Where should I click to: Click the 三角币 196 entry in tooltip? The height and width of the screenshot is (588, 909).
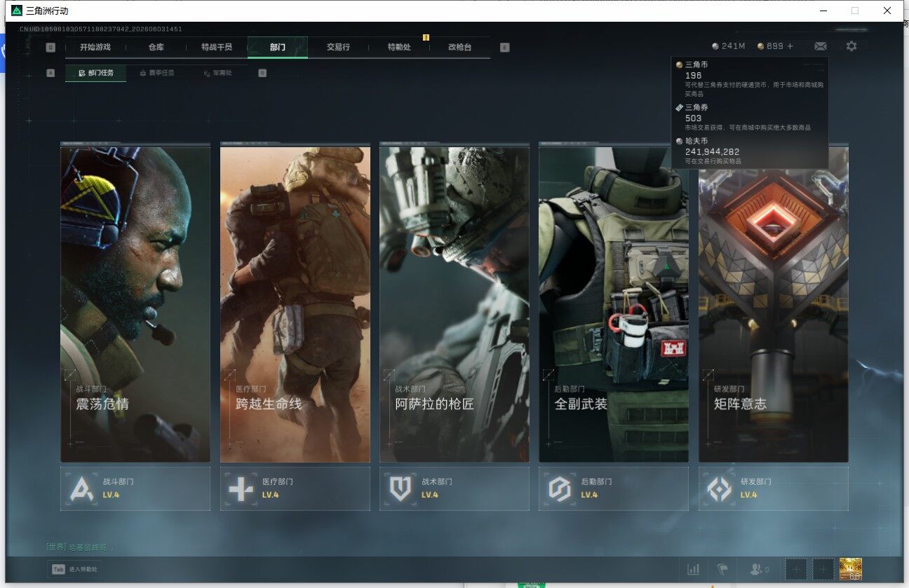pyautogui.click(x=749, y=78)
